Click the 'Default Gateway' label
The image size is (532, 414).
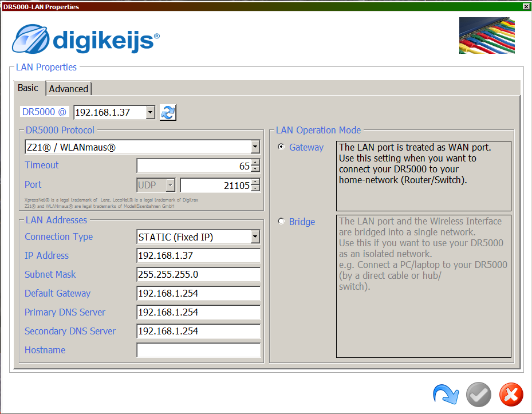coord(57,294)
